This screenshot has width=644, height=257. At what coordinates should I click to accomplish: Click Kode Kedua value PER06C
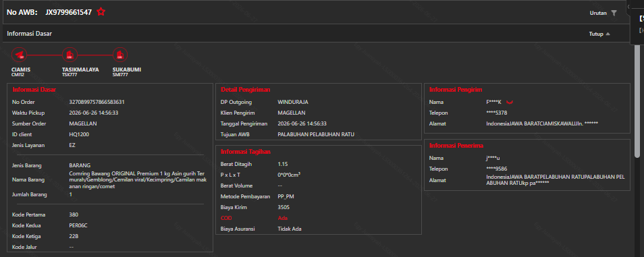78,225
